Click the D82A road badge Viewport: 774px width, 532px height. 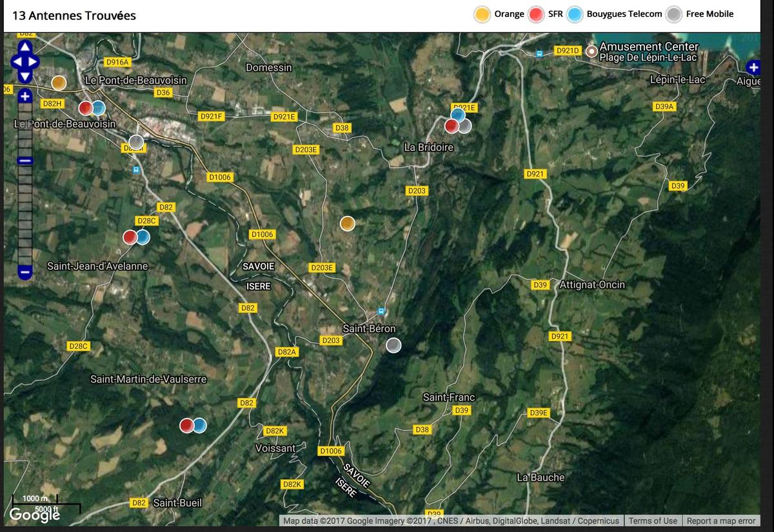(287, 352)
